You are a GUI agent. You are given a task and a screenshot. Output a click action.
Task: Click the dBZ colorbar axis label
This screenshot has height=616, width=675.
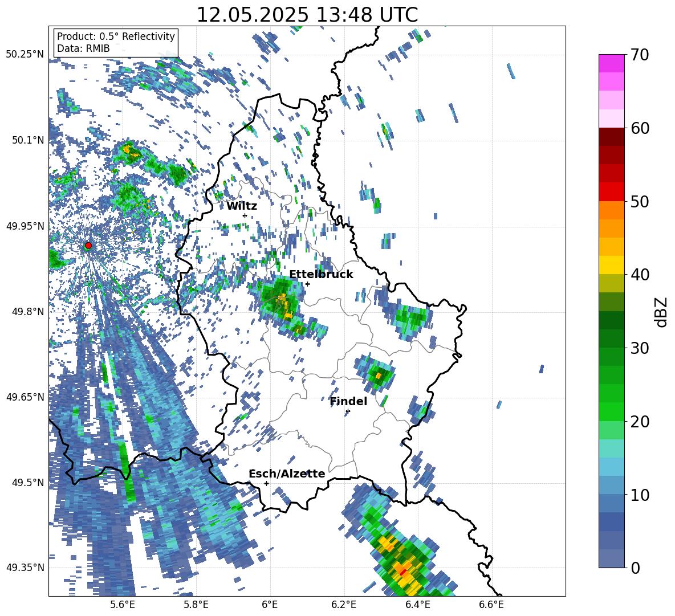[x=661, y=312]
